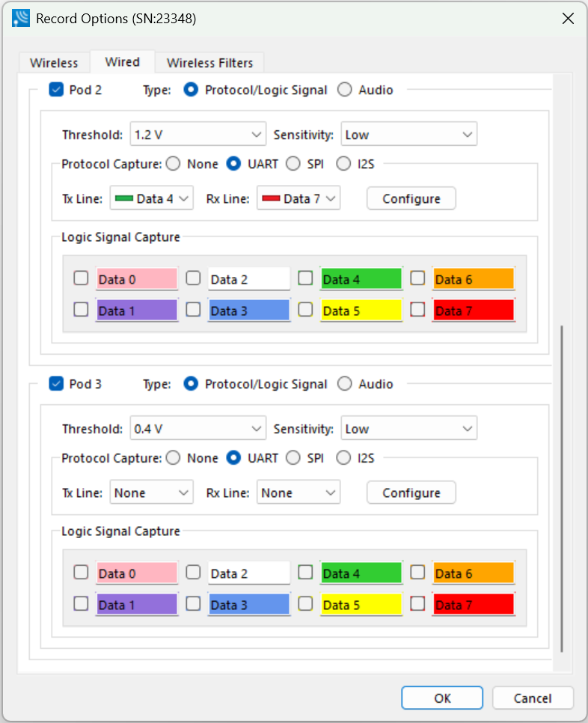Click Pod 3 orange Data 6 color swatch
The height and width of the screenshot is (723, 588).
(474, 573)
